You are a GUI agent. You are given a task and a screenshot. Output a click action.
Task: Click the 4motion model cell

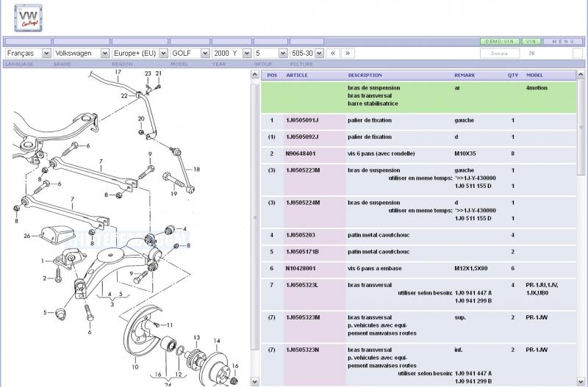pyautogui.click(x=537, y=87)
